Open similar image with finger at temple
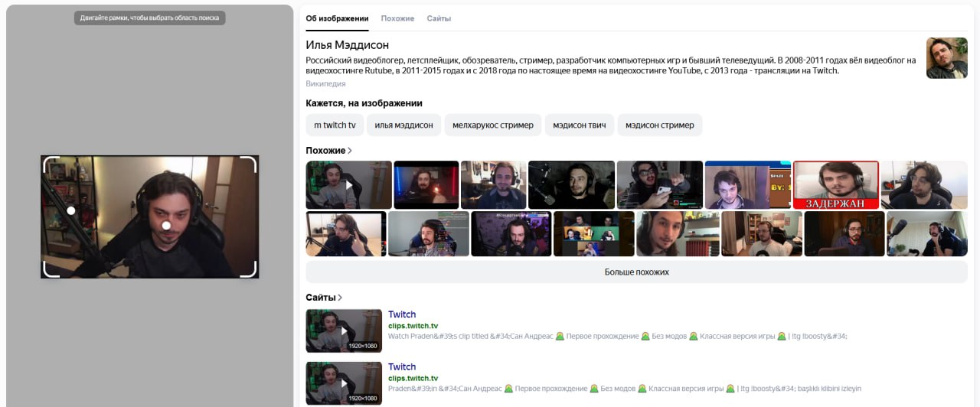The image size is (980, 407). (x=346, y=234)
